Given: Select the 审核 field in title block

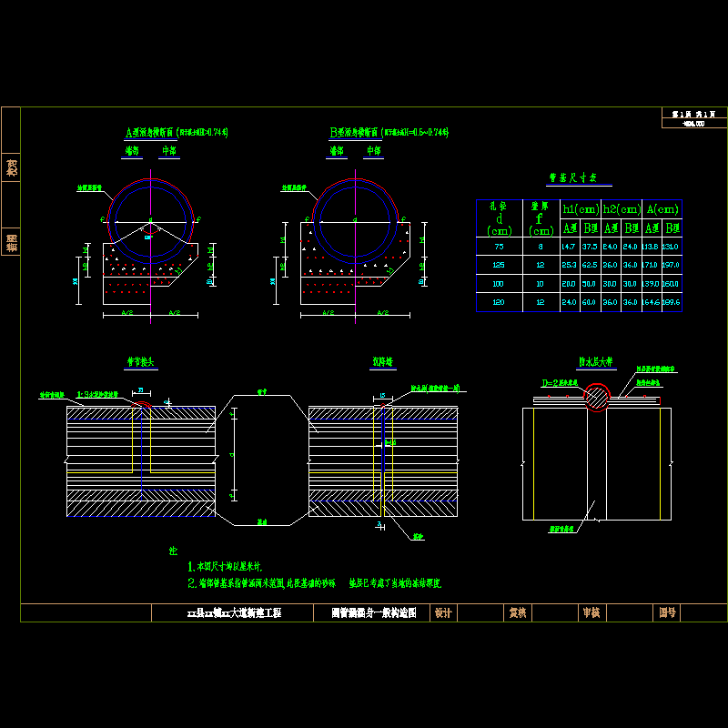Looking at the screenshot, I should 591,613.
